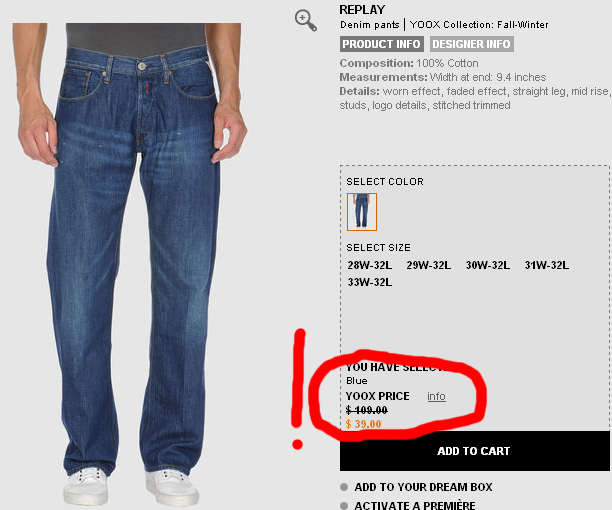Switch to the DESIGNER INFO tab
The width and height of the screenshot is (612, 510).
[x=471, y=44]
